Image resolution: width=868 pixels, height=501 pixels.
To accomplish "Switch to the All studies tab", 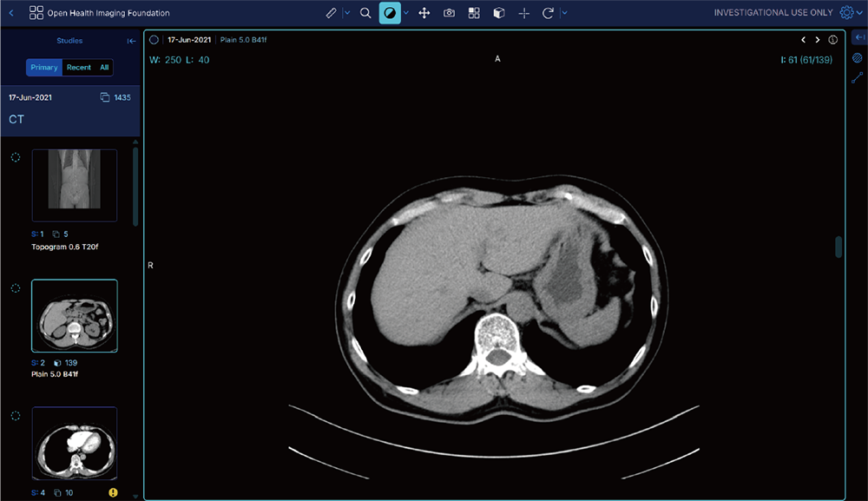I will click(104, 68).
